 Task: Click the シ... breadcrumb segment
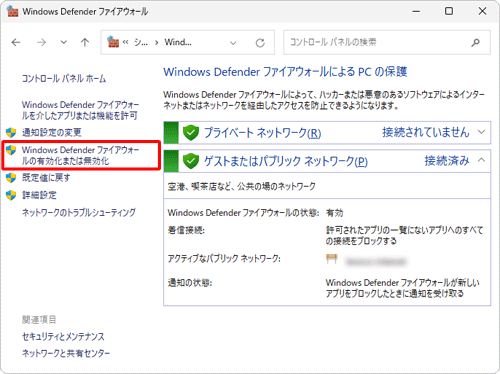pos(141,42)
